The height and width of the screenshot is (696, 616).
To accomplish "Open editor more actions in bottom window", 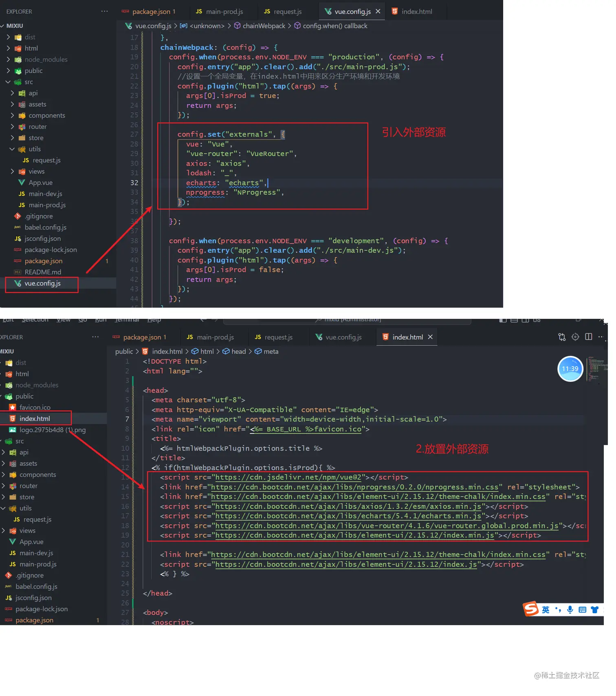I will coord(601,337).
